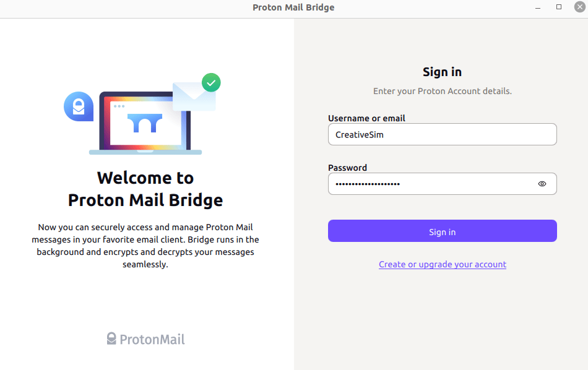588x370 pixels.
Task: Minimize the Proton Mail Bridge window
Action: 537,7
